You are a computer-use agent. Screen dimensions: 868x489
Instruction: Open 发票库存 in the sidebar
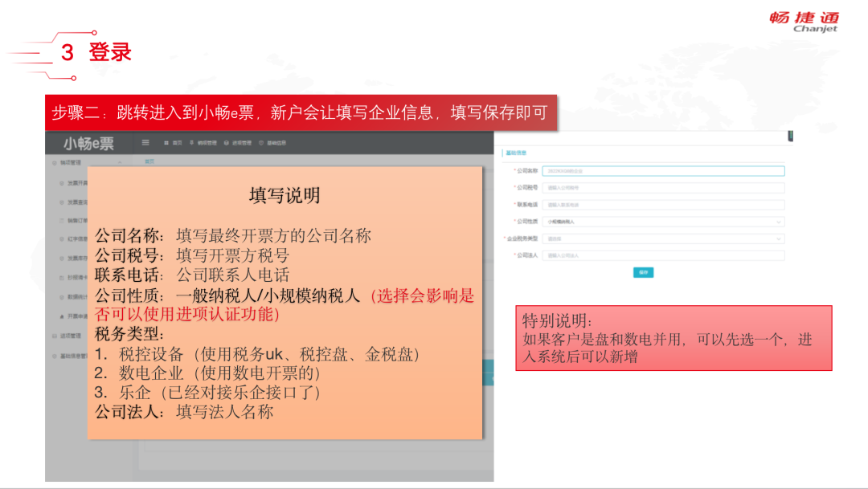74,259
